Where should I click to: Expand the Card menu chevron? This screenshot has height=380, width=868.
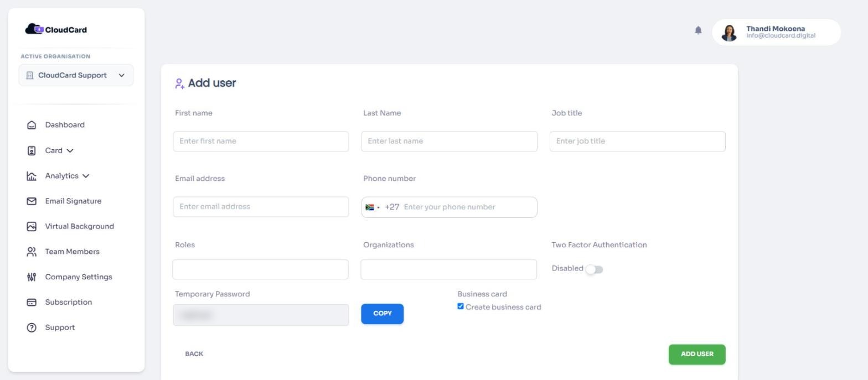pos(70,150)
